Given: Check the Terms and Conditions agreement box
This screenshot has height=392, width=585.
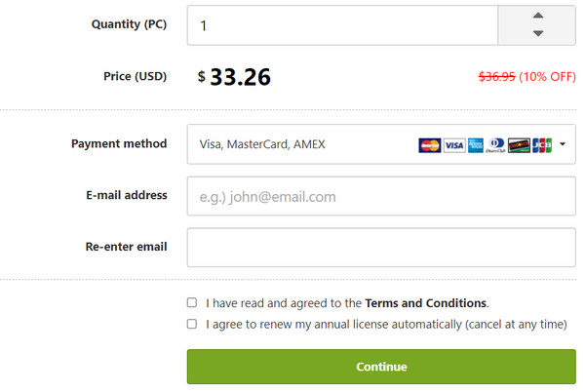Looking at the screenshot, I should [192, 302].
